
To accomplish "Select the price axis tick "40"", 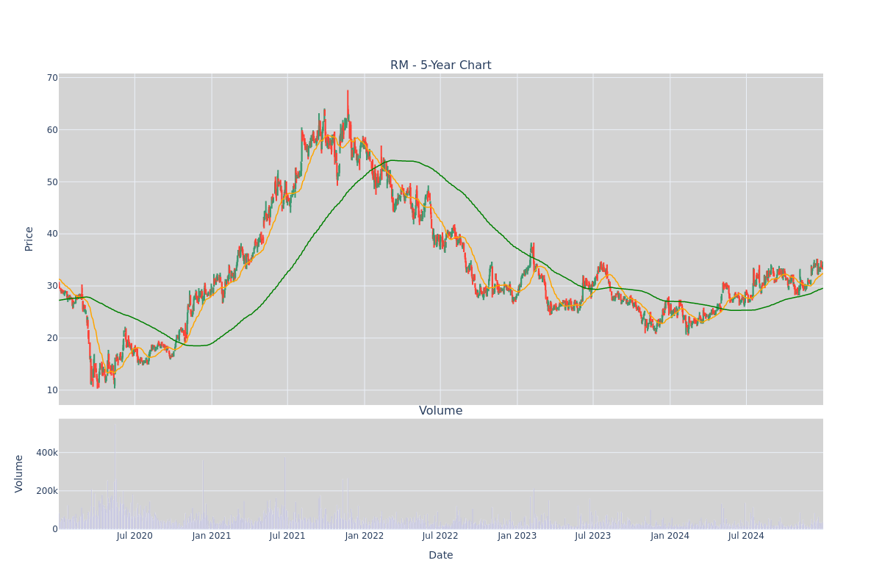I will coord(52,234).
